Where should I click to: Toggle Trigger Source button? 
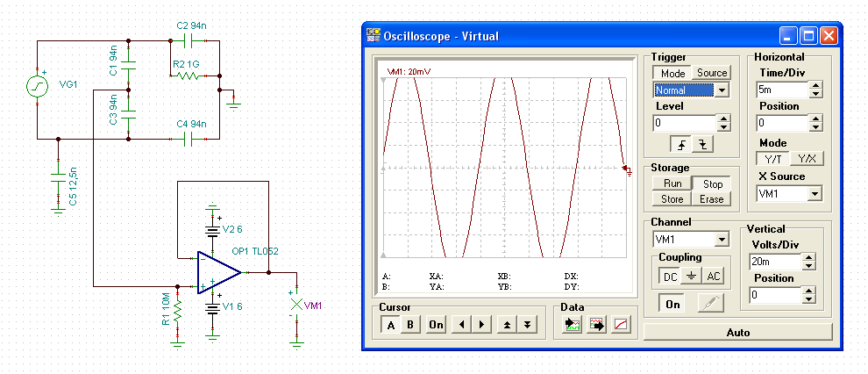click(712, 73)
